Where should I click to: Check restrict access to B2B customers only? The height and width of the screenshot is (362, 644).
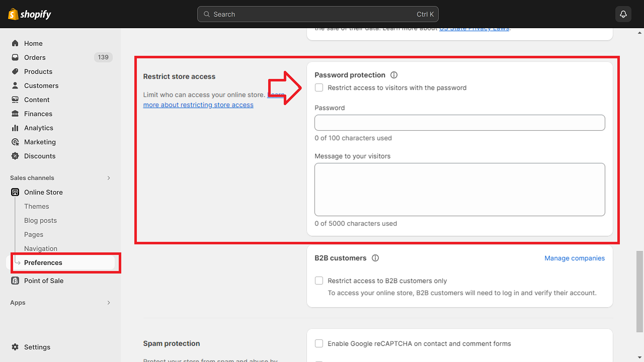318,280
